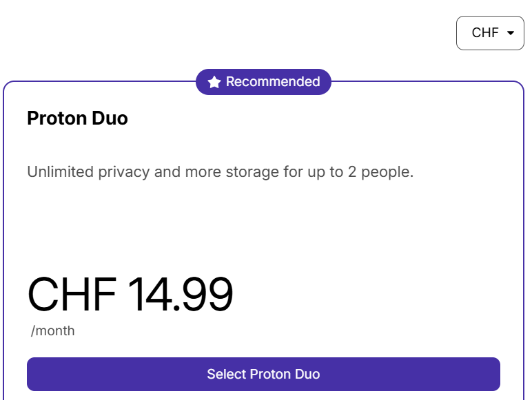Click the plan description about unlimited privacy

coord(220,172)
